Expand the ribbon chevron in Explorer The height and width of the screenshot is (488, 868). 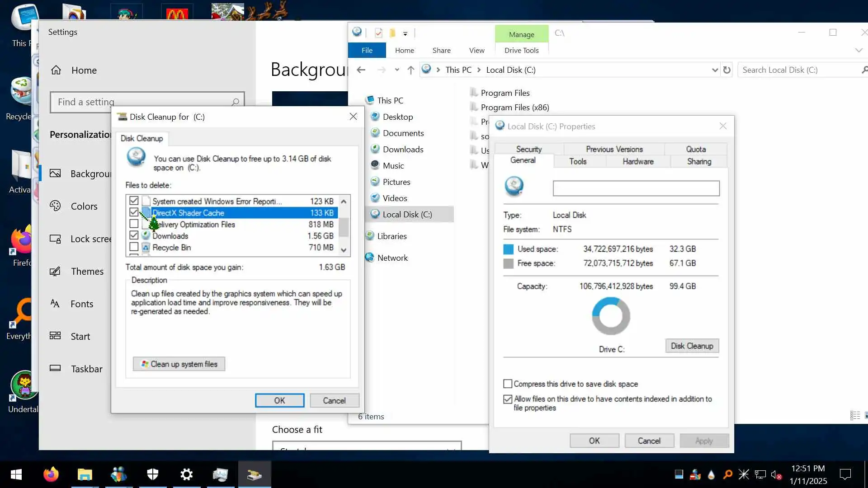point(859,50)
